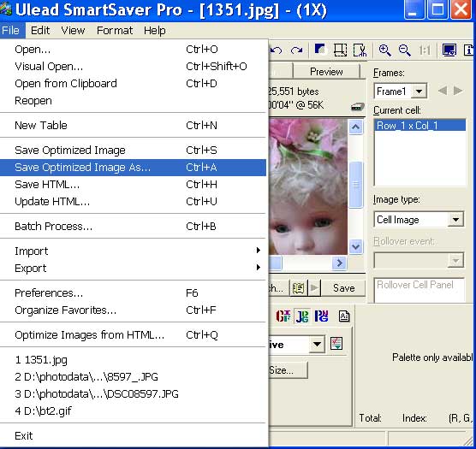Screen dimensions: 476x449
Task: Click the document icon next to PNG
Action: 344,316
